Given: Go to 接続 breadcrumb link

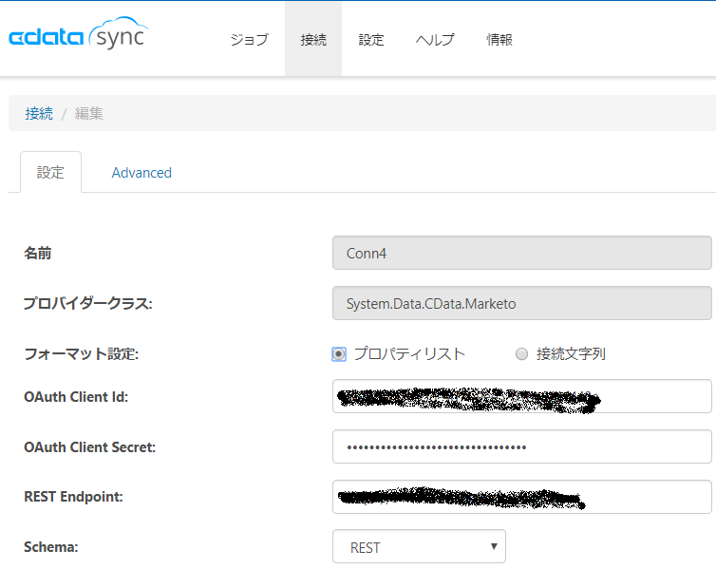Looking at the screenshot, I should pyautogui.click(x=39, y=113).
